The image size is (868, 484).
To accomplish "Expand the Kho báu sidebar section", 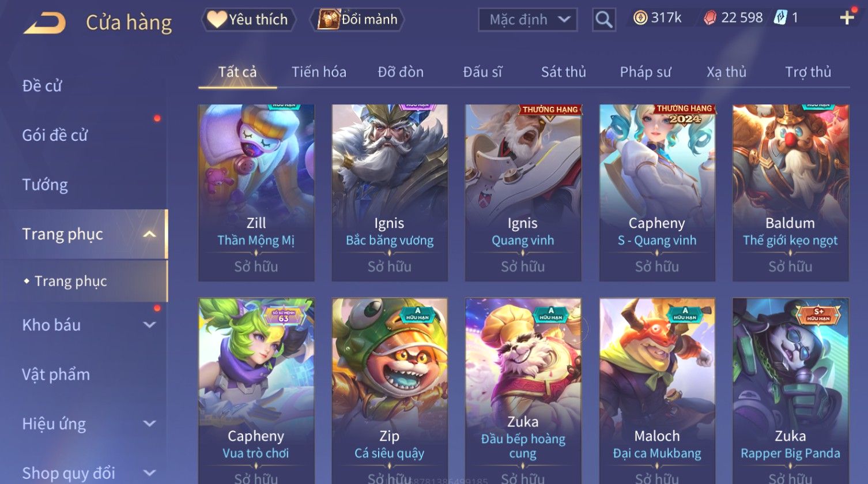I will 149,325.
